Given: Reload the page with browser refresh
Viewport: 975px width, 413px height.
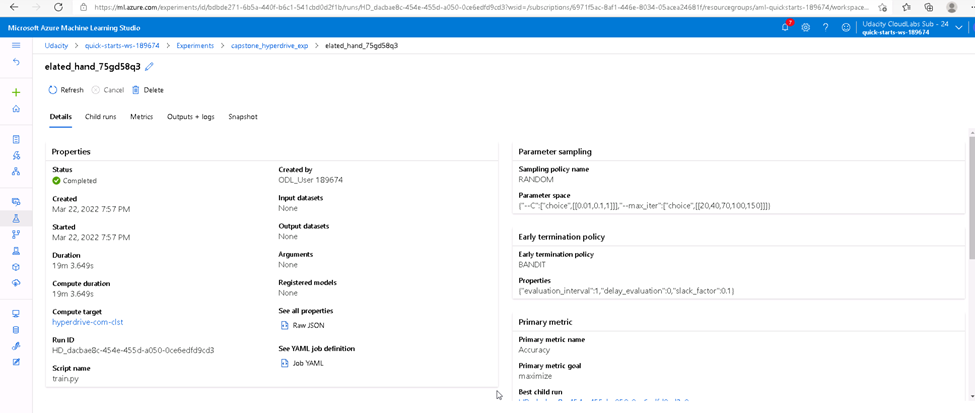Looking at the screenshot, I should coord(58,7).
